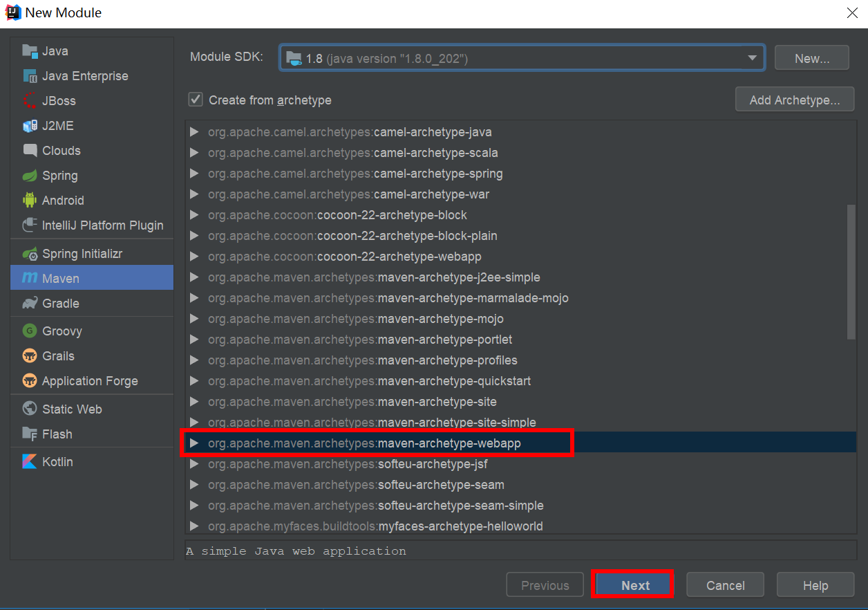Image resolution: width=868 pixels, height=610 pixels.
Task: Click the Flash folder icon
Action: (30, 434)
